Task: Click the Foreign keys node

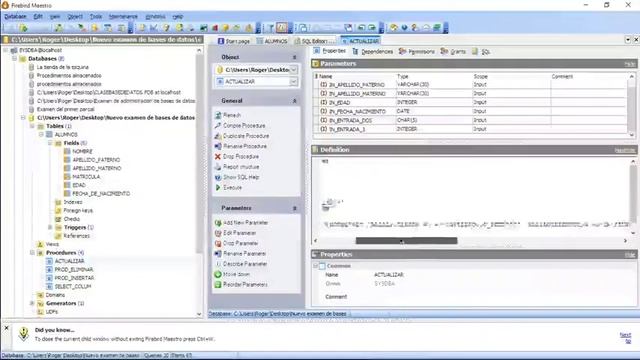Action: point(78,211)
